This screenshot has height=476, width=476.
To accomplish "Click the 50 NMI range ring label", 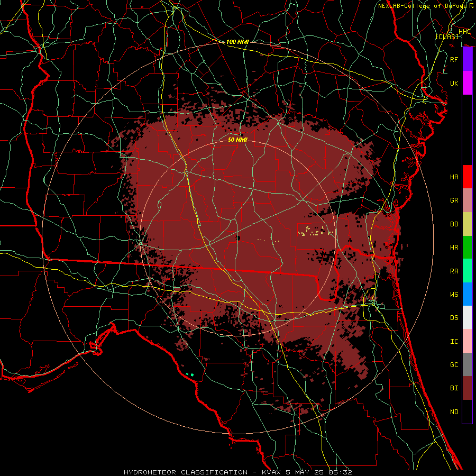I will pyautogui.click(x=237, y=140).
